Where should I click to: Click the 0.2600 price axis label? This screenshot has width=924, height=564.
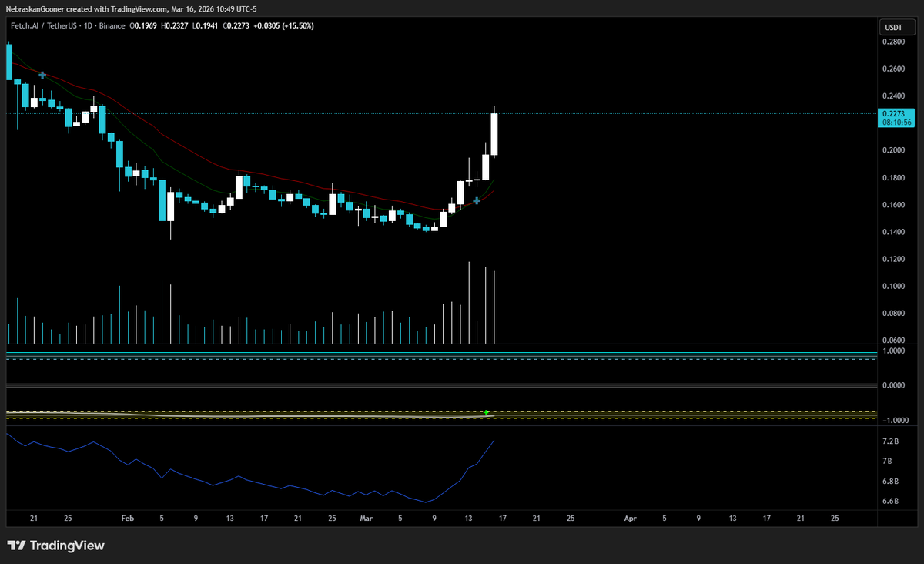point(893,69)
